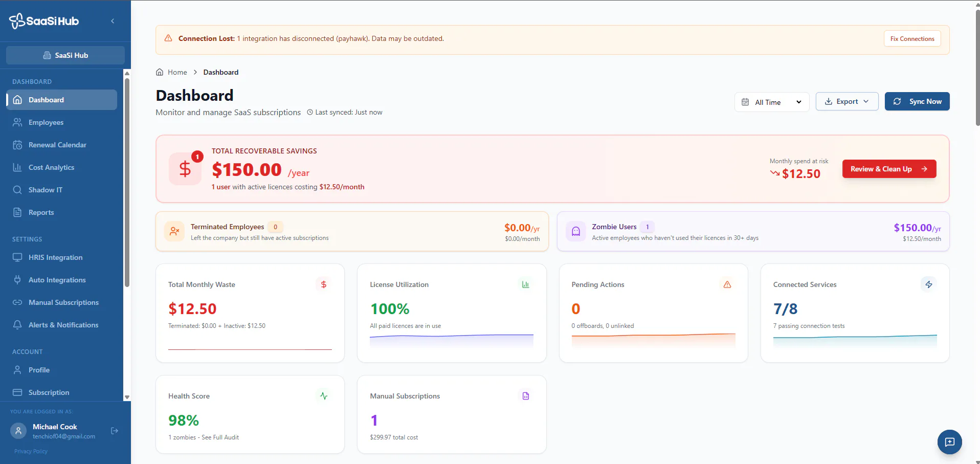Click the bar chart icon on License Utilization card

click(525, 284)
